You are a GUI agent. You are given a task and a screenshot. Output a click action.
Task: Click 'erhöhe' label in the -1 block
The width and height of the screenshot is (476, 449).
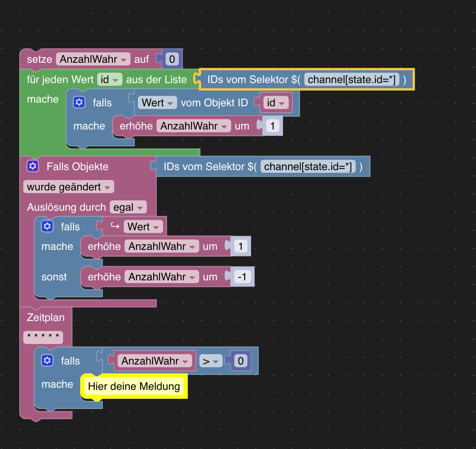click(104, 277)
